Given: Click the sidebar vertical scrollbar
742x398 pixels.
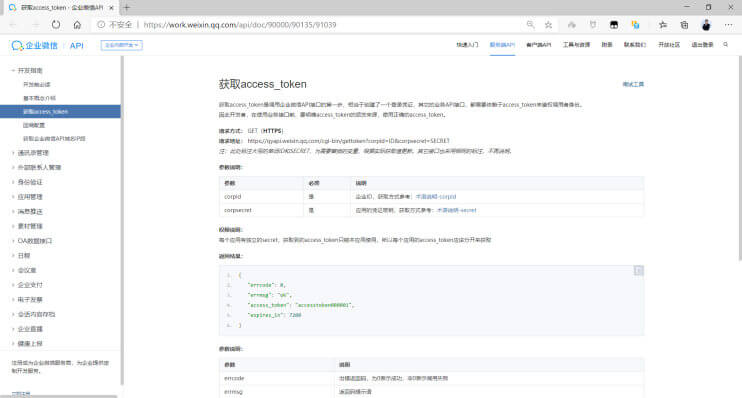Looking at the screenshot, I should click(x=122, y=220).
